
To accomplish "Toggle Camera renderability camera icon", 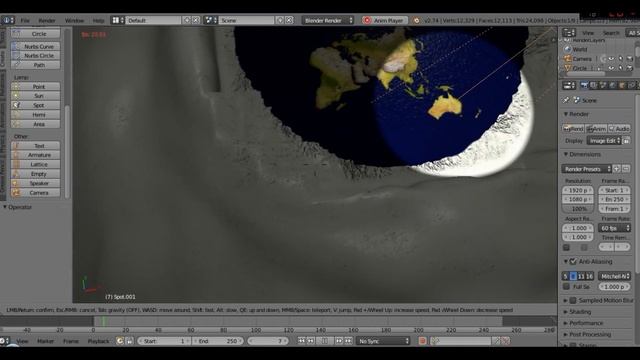I will point(630,59).
